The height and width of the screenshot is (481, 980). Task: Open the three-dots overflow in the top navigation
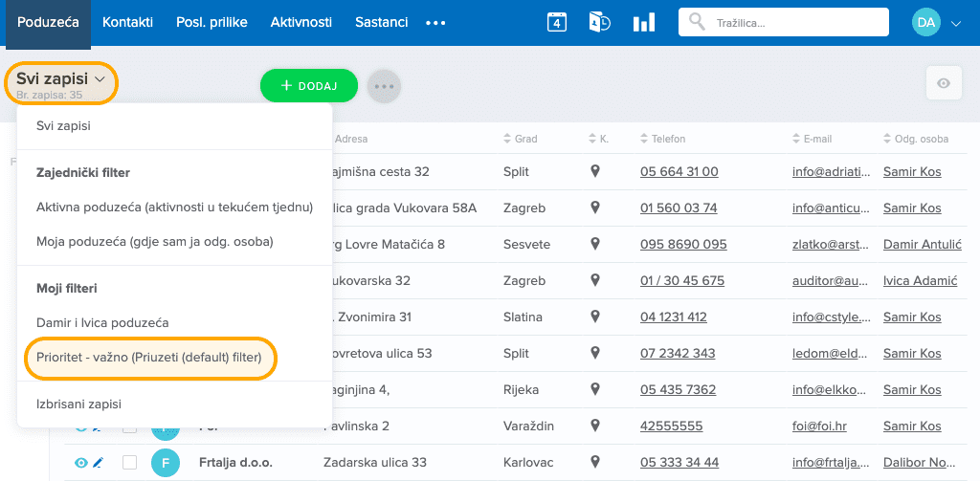[x=435, y=23]
